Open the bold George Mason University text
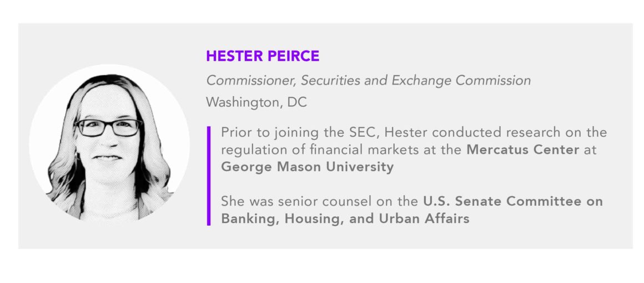 (307, 167)
